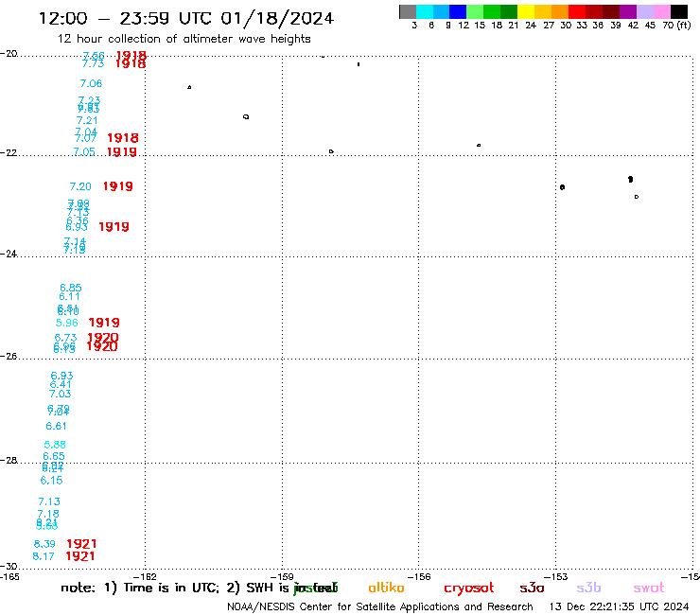Click the title '12:00 – 23:59 UTC 01/18/2024'

coord(186,18)
